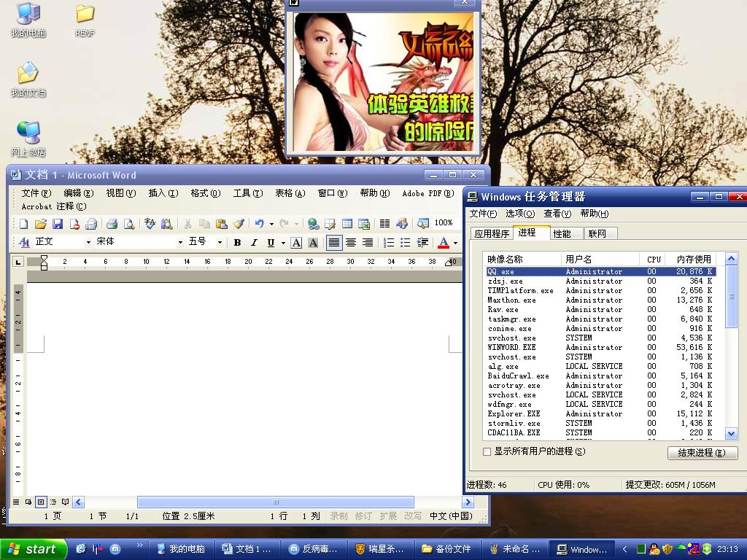The height and width of the screenshot is (560, 747).
Task: Check the show all users' processes box
Action: [x=487, y=452]
